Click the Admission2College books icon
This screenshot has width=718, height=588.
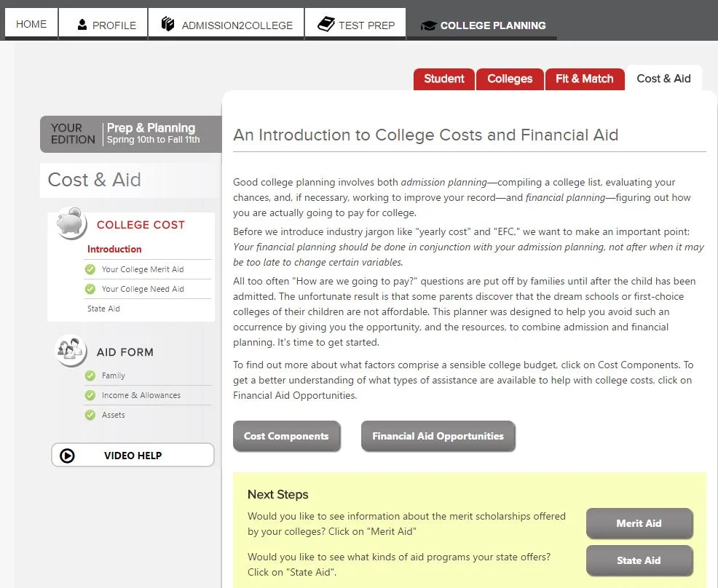pos(168,24)
